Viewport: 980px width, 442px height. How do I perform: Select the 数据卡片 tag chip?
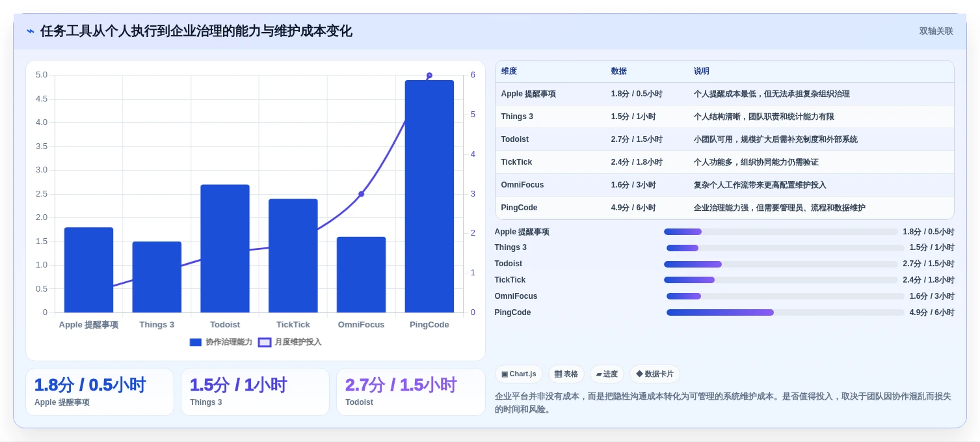[655, 374]
